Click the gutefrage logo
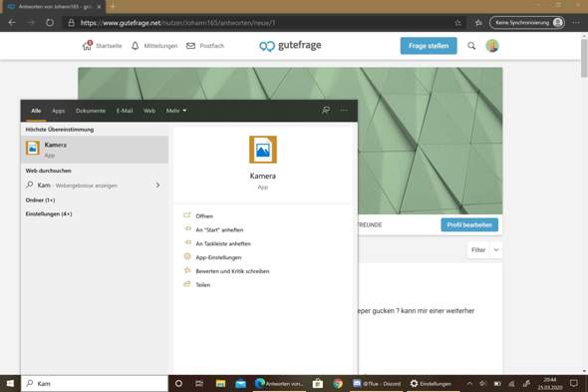Screen dimensions: 588x392 (290, 46)
